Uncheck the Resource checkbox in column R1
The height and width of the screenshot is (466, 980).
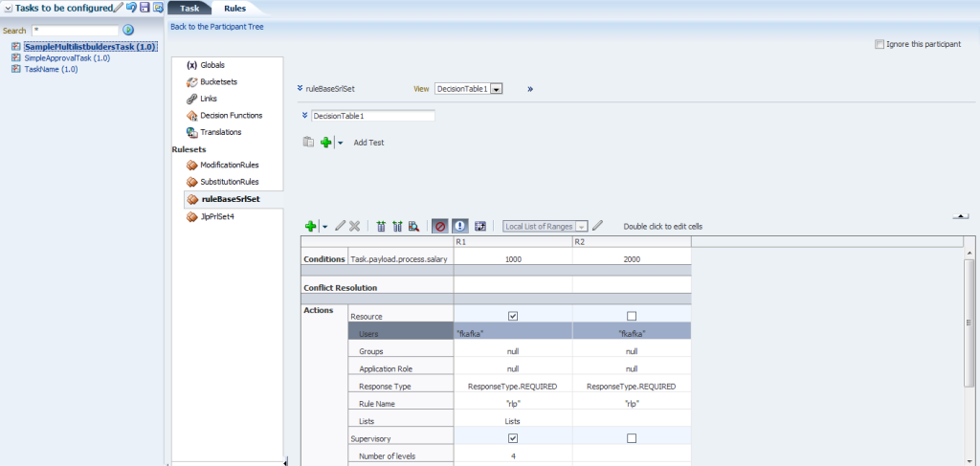point(513,316)
